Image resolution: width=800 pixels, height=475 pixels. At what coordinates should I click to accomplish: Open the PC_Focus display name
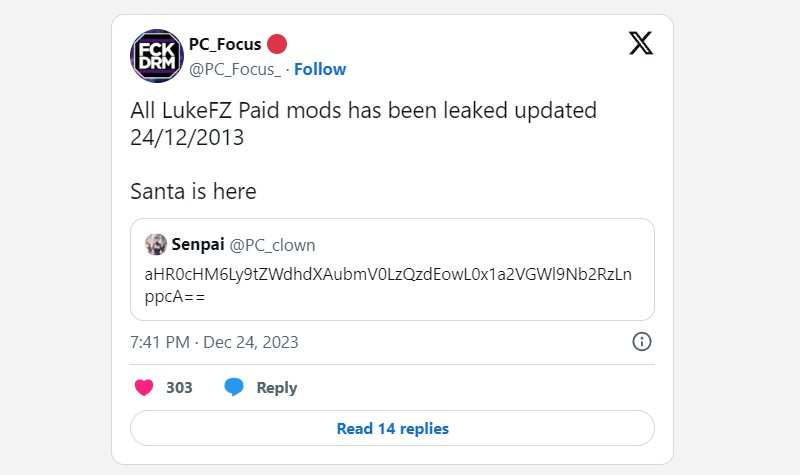click(x=224, y=44)
